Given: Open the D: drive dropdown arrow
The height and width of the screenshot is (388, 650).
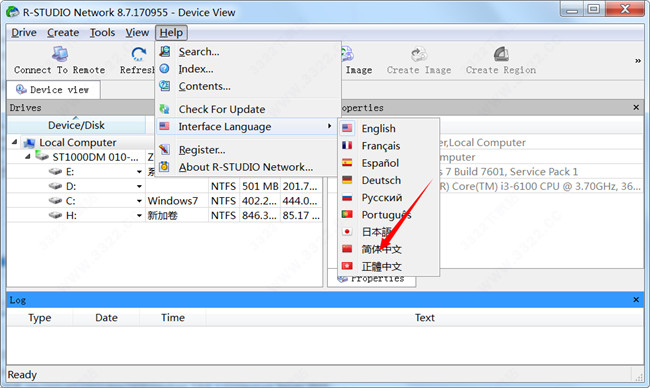Looking at the screenshot, I should [x=140, y=187].
